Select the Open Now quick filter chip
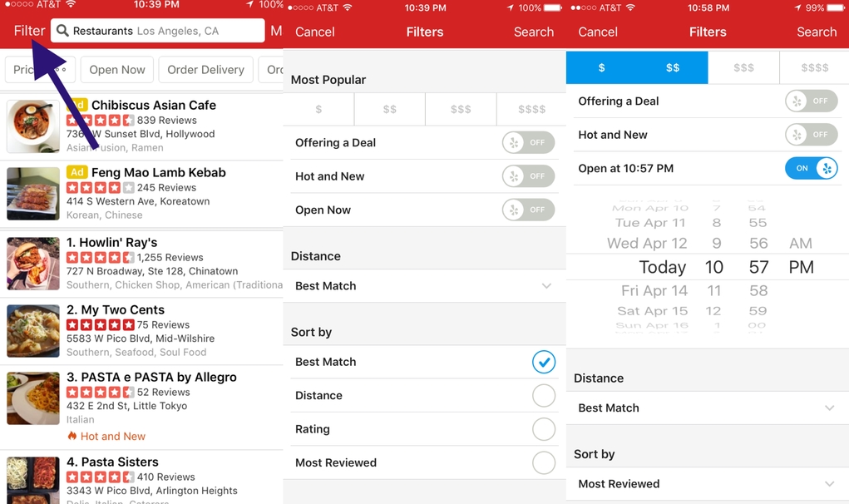This screenshot has width=849, height=504. 117,70
